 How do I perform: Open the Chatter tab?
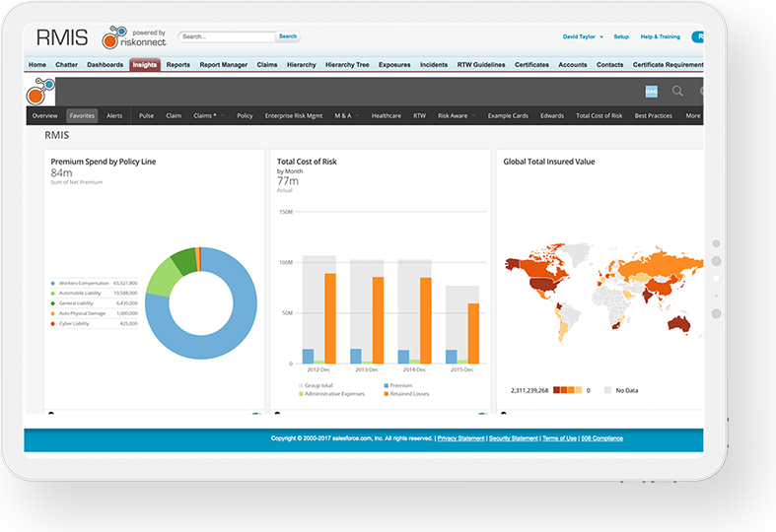pos(66,65)
